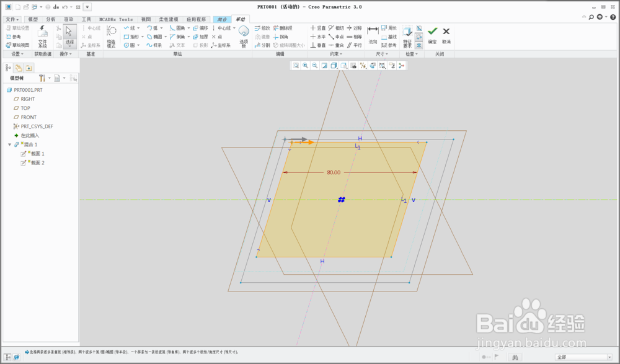Viewport: 620px width, 364px height.
Task: Toggle the Select (选择) arrow tool
Action: 69,37
